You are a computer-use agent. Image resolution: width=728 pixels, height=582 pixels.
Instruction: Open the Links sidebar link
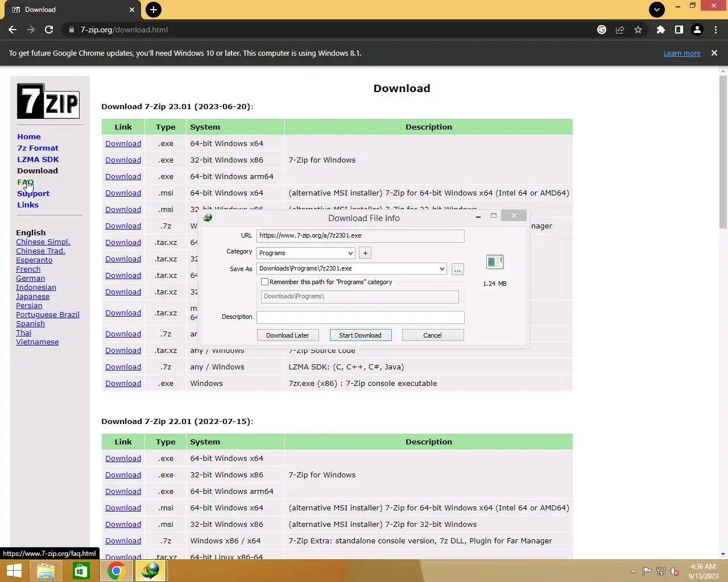click(x=28, y=205)
